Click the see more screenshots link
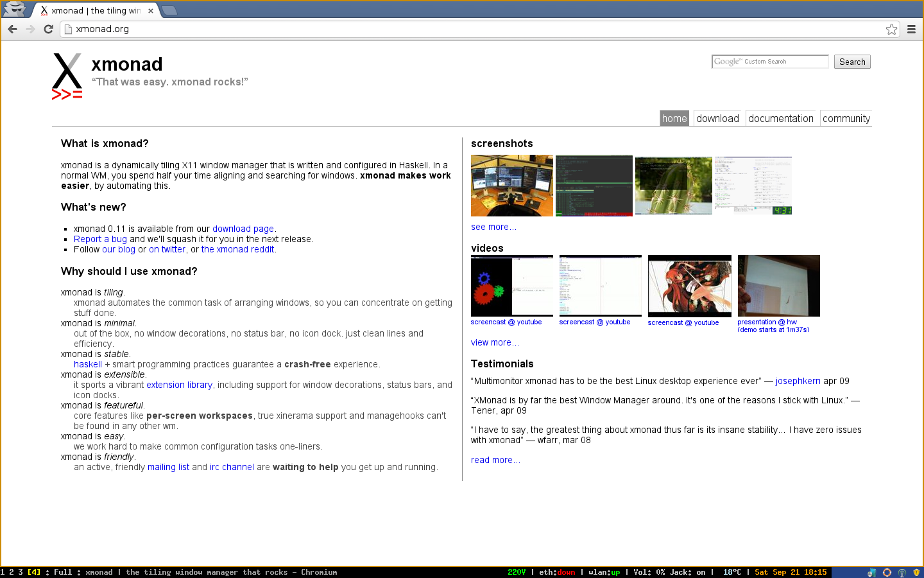 493,227
